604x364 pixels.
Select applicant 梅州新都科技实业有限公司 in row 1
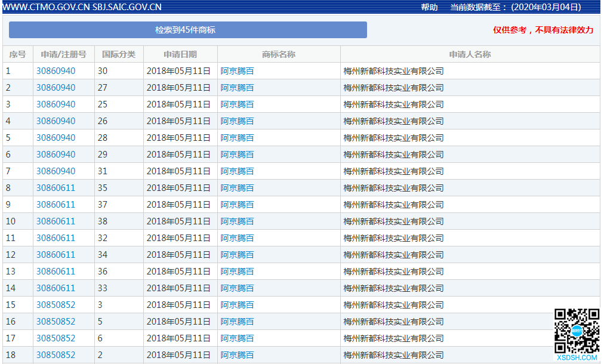click(393, 71)
